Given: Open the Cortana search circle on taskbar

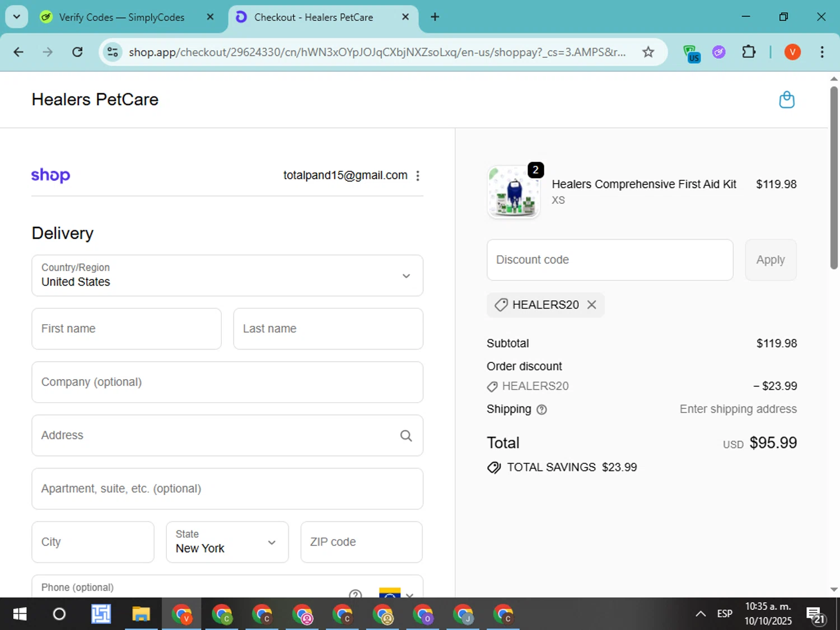Looking at the screenshot, I should tap(59, 614).
